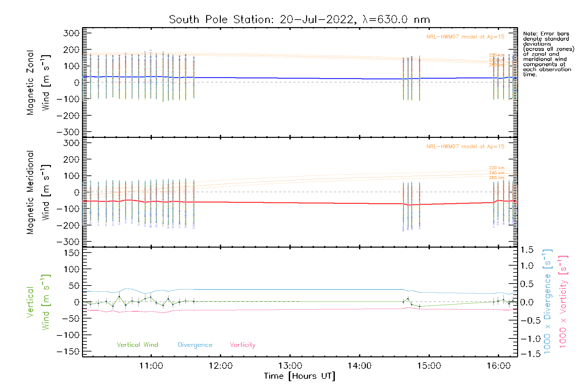Screen dimensions: 588x392
Task: Click the 13:00 time axis tick label
Action: coord(290,366)
